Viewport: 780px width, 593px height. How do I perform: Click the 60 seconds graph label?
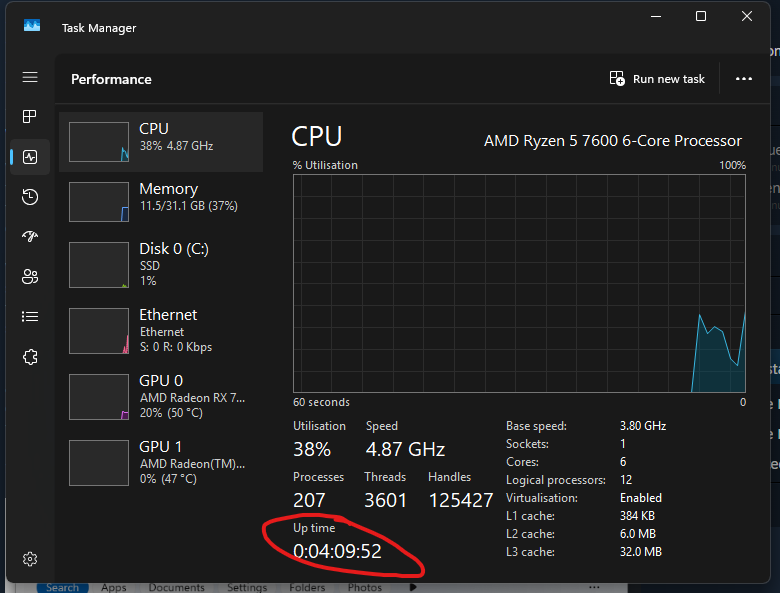321,402
